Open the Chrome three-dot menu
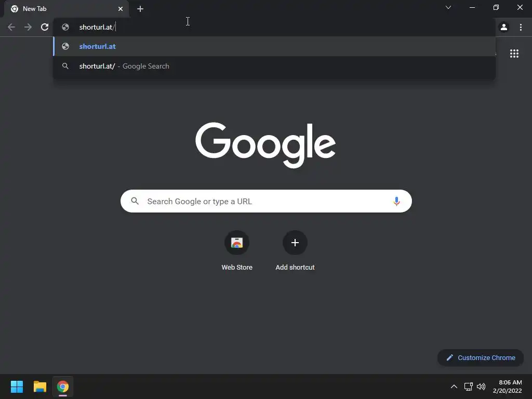The width and height of the screenshot is (532, 399). (x=521, y=27)
